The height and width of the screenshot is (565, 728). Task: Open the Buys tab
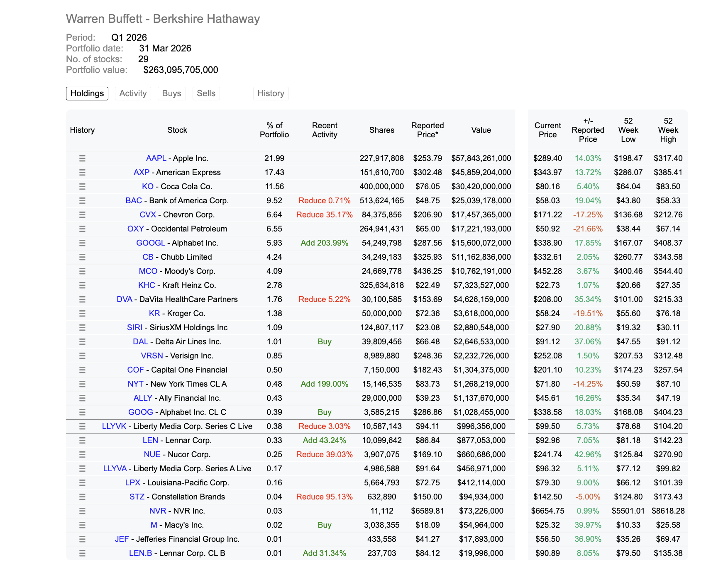172,93
